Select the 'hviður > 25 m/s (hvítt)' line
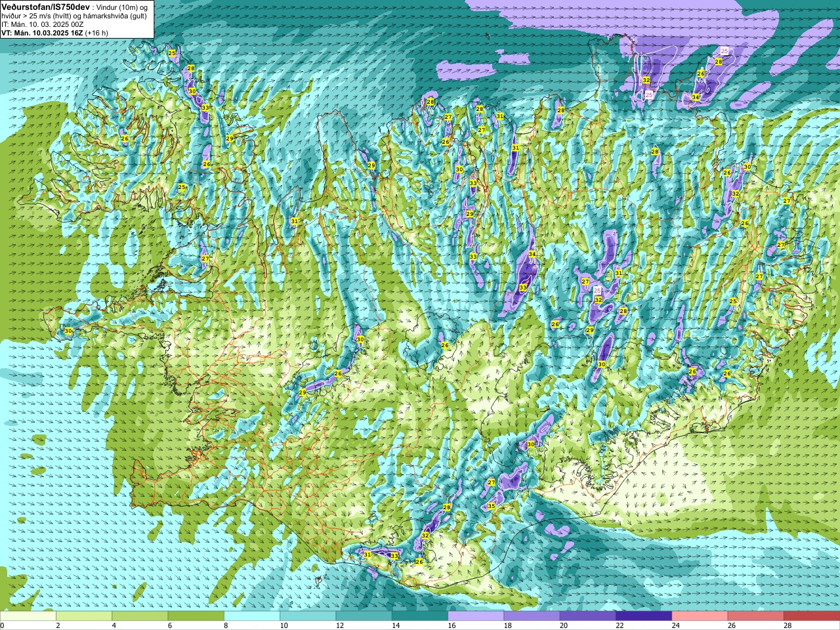 pos(37,15)
